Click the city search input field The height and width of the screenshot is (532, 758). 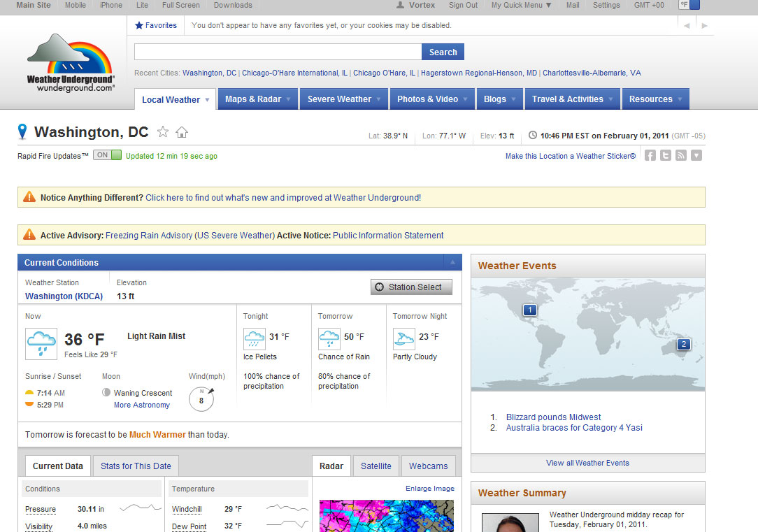click(278, 52)
